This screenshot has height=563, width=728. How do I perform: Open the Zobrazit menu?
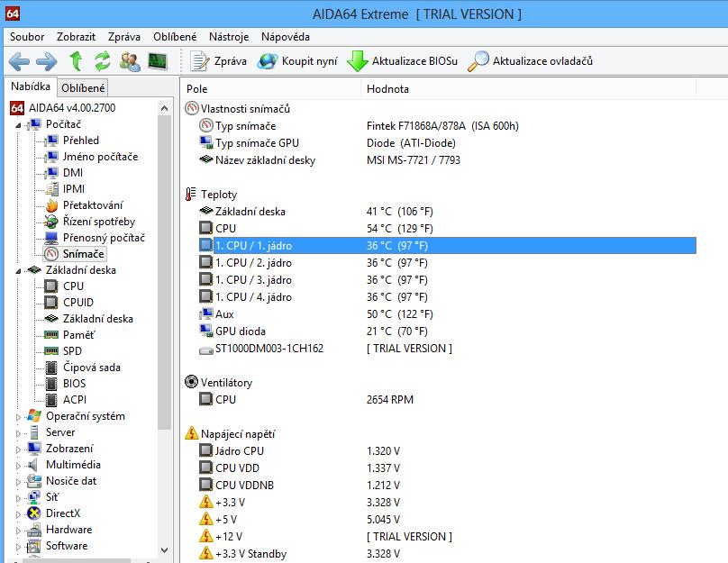click(x=77, y=37)
